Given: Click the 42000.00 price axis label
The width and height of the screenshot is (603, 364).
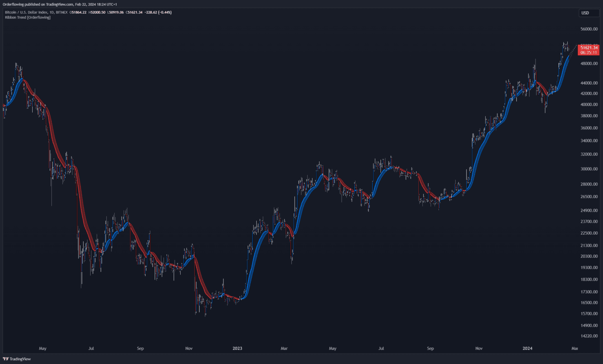Looking at the screenshot, I should (589, 93).
